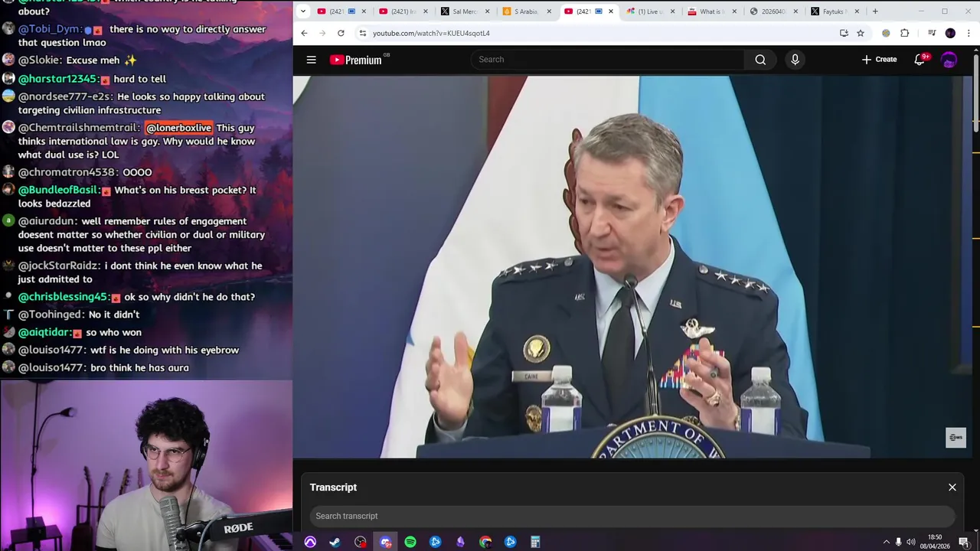Open Calculator from the taskbar
The image size is (980, 551).
[535, 543]
